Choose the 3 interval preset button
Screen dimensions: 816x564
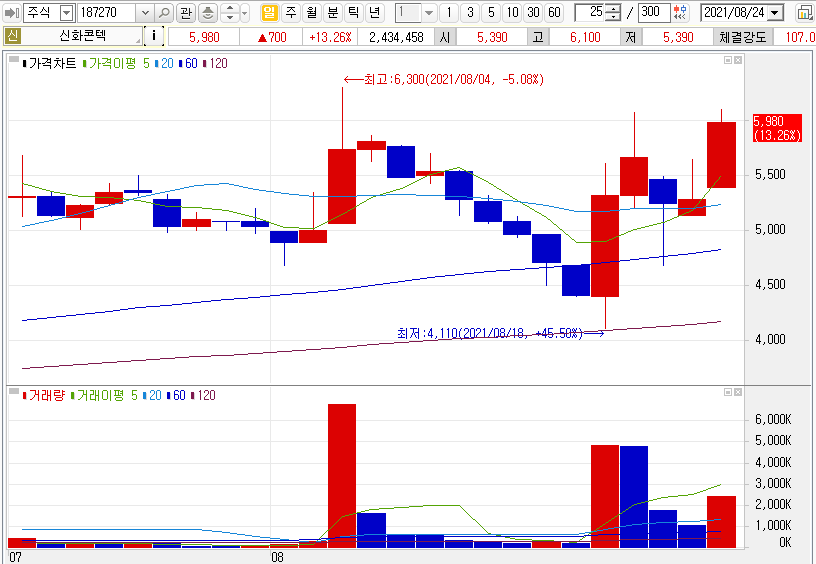coord(470,12)
